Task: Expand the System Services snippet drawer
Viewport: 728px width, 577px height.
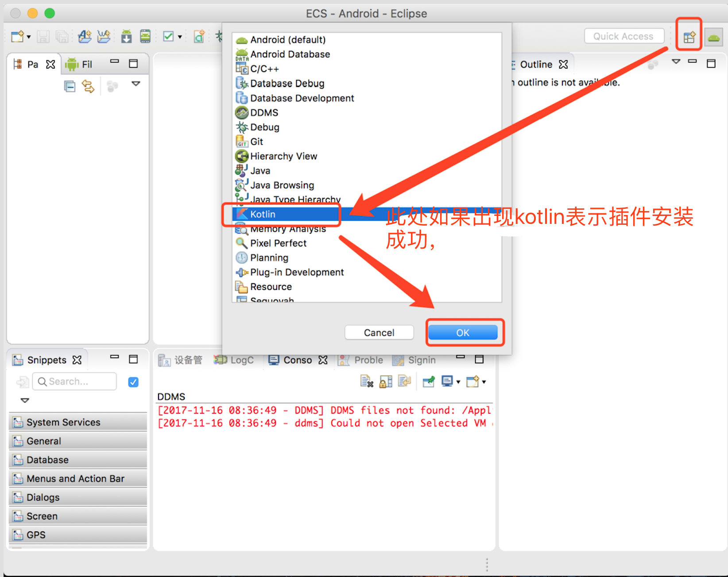Action: [x=78, y=422]
